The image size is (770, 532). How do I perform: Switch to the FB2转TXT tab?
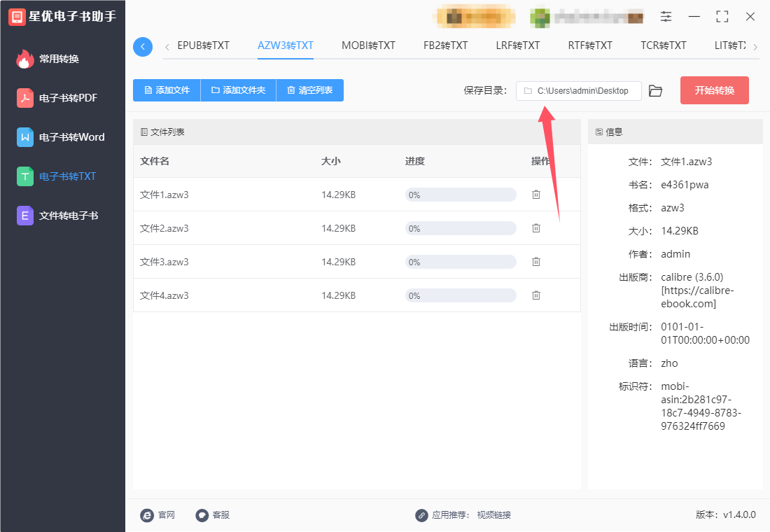tap(445, 45)
